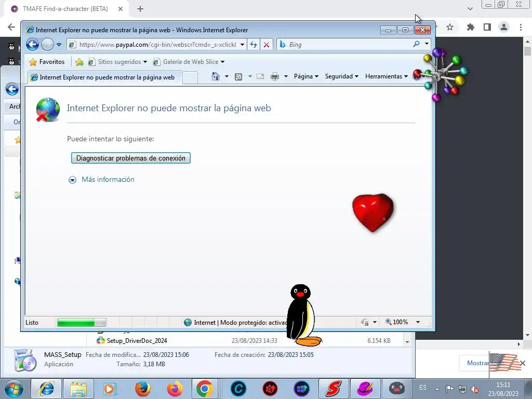Click the Más información link text
Screen dimensions: 532x399
108,179
